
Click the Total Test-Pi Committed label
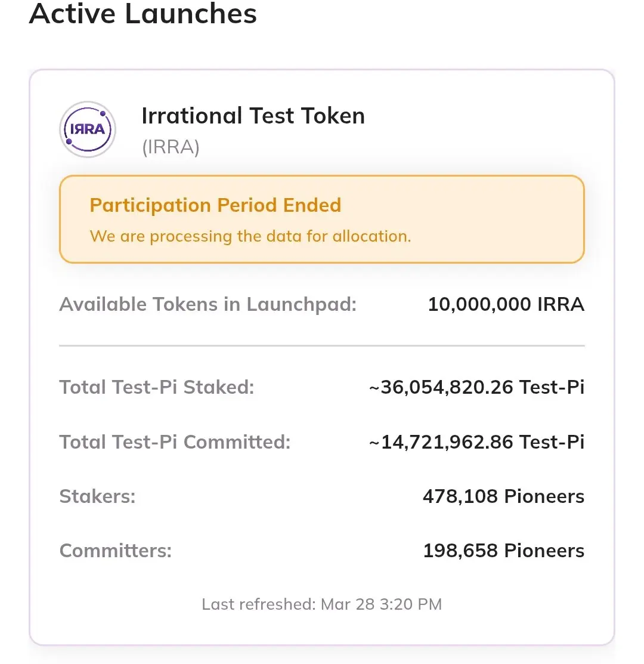[175, 442]
